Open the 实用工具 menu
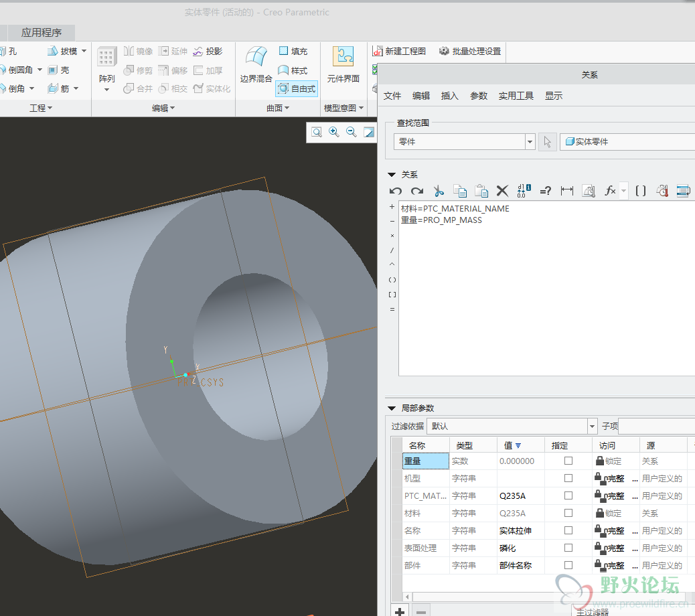 click(516, 96)
